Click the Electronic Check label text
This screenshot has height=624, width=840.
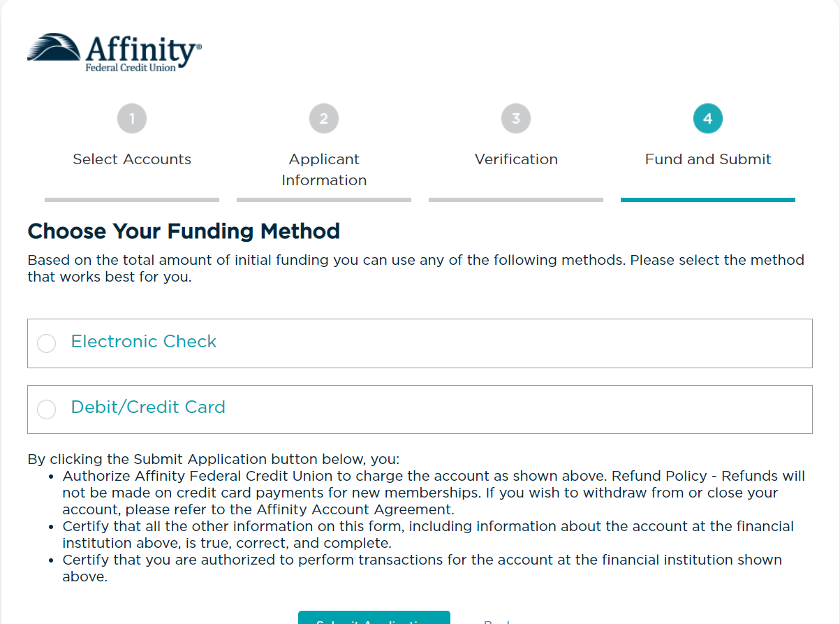144,342
